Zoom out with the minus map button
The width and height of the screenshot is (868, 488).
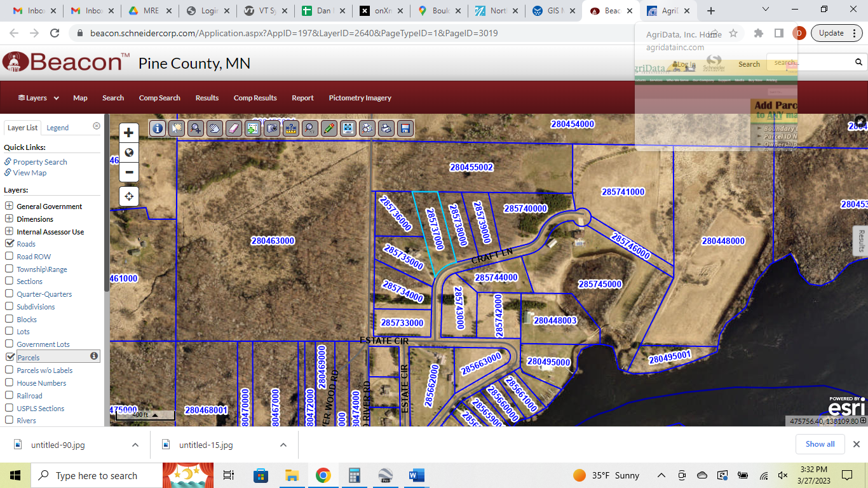pyautogui.click(x=129, y=172)
